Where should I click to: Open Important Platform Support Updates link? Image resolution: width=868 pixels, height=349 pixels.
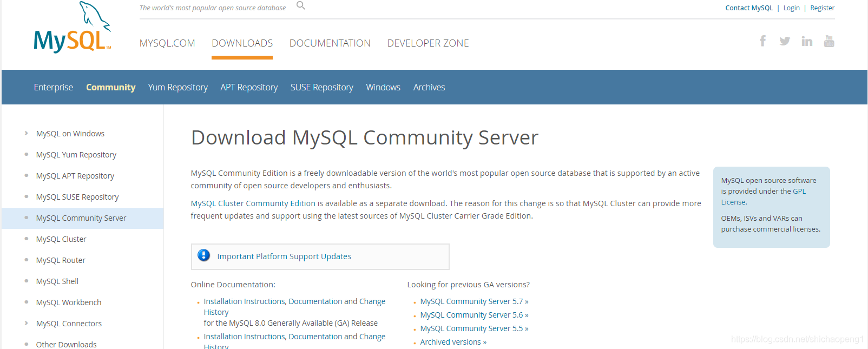[284, 256]
